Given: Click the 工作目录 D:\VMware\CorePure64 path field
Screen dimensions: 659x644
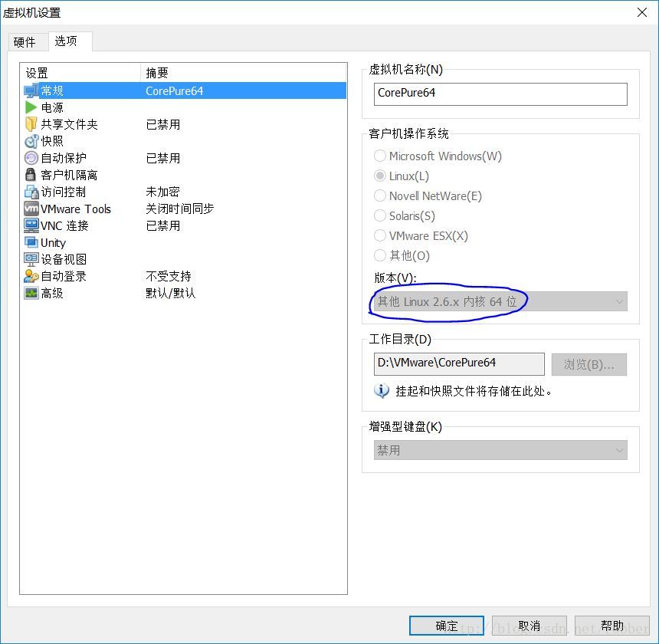Looking at the screenshot, I should pos(459,364).
